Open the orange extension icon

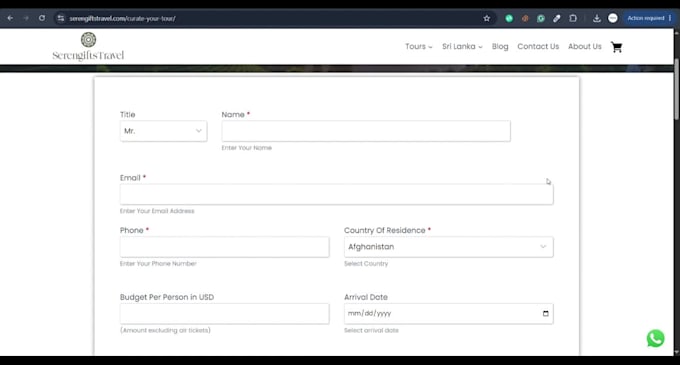tap(525, 18)
